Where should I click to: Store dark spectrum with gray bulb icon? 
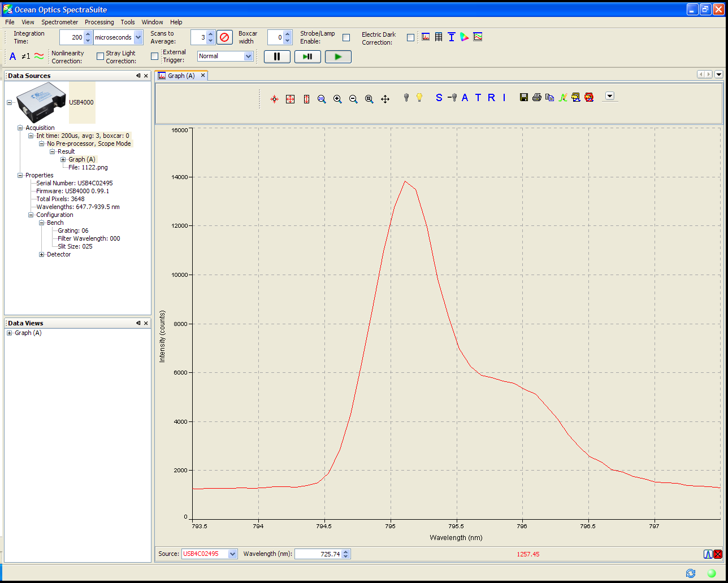(406, 97)
